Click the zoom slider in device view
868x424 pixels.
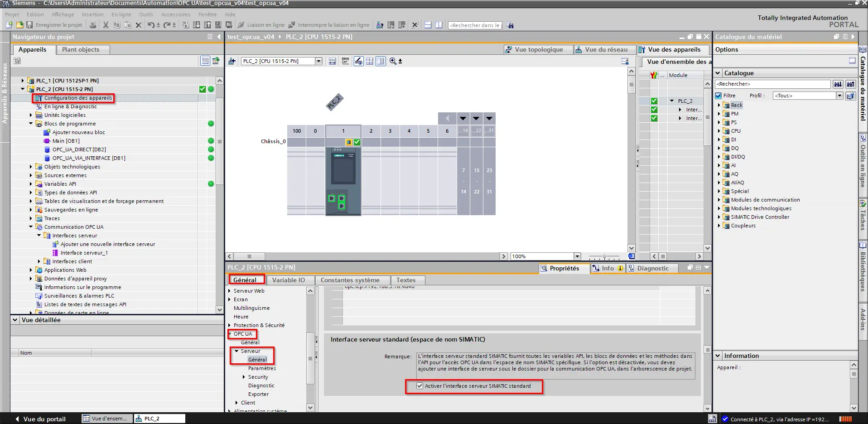point(604,256)
